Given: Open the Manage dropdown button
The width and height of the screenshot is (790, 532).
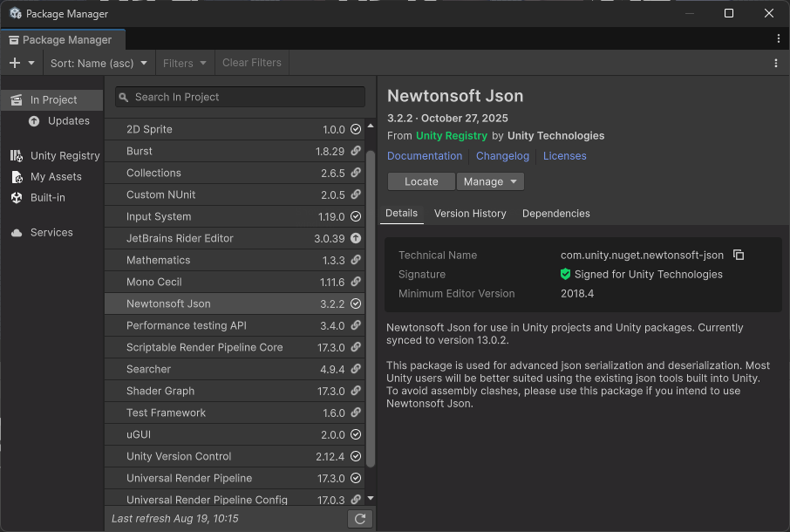Looking at the screenshot, I should coord(490,181).
